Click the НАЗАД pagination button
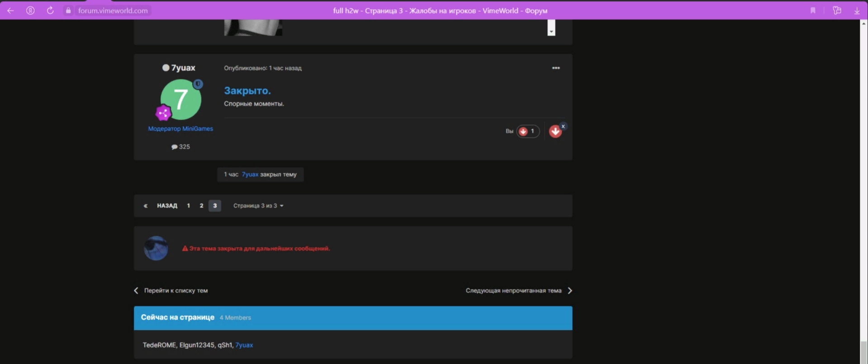The image size is (868, 364). pos(167,206)
